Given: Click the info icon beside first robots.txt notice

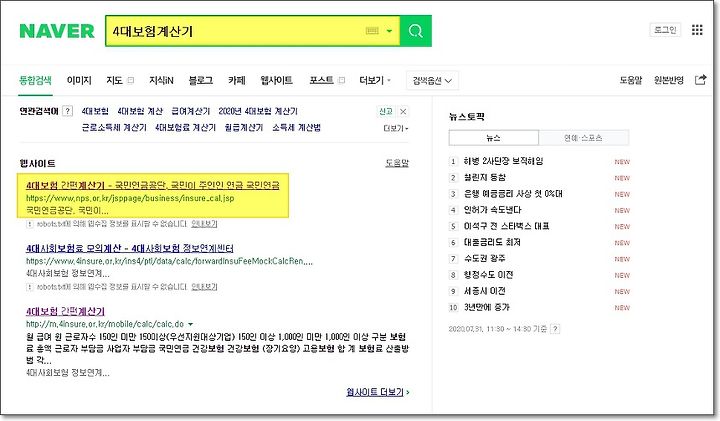Looking at the screenshot, I should pyautogui.click(x=29, y=224).
